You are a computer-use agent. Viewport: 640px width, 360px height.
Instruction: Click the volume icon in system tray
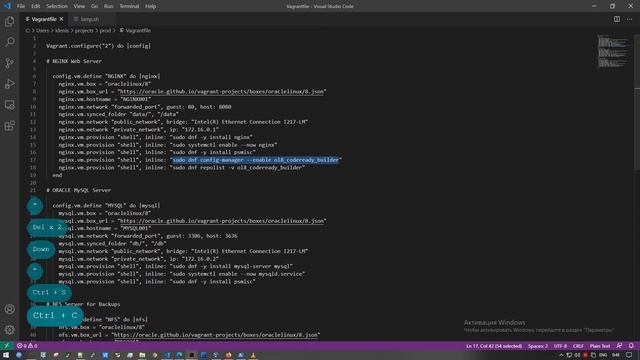tap(577, 355)
